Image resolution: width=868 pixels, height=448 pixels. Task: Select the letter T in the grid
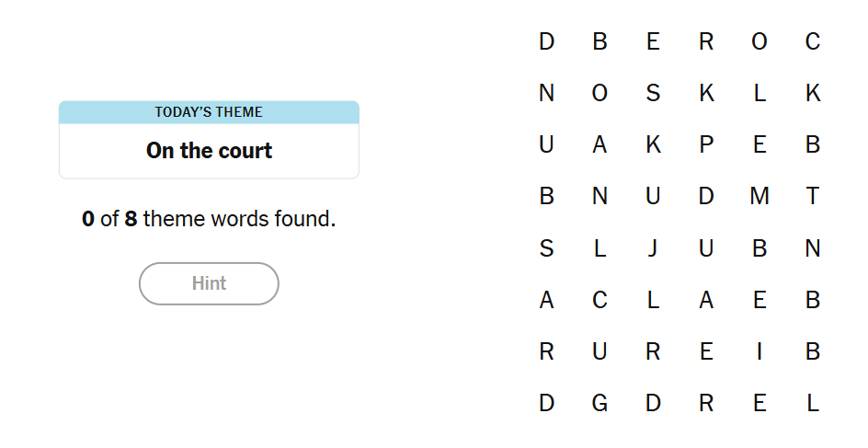point(812,196)
